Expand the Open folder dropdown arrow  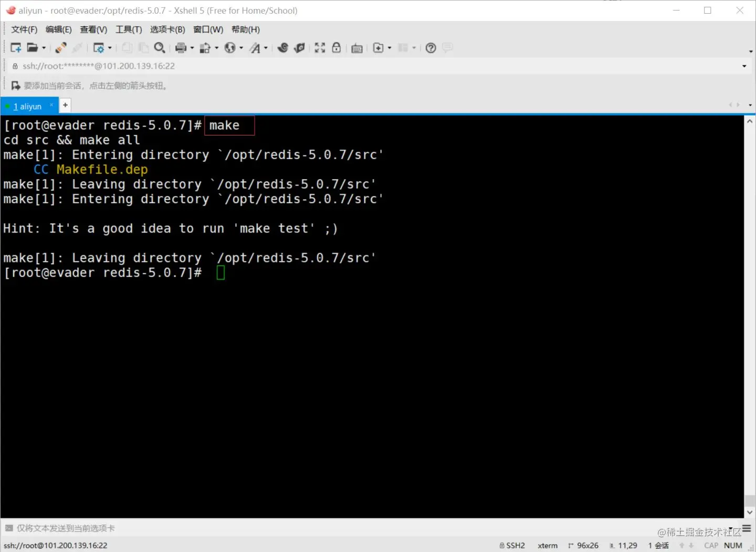44,48
